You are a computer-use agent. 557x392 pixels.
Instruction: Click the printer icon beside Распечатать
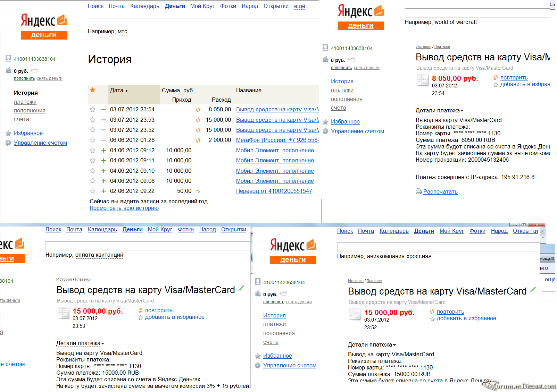418,191
